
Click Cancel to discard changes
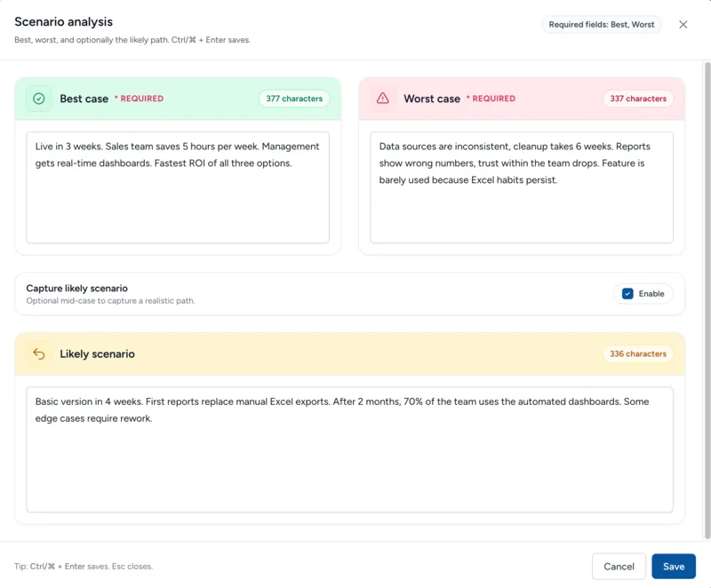point(619,566)
